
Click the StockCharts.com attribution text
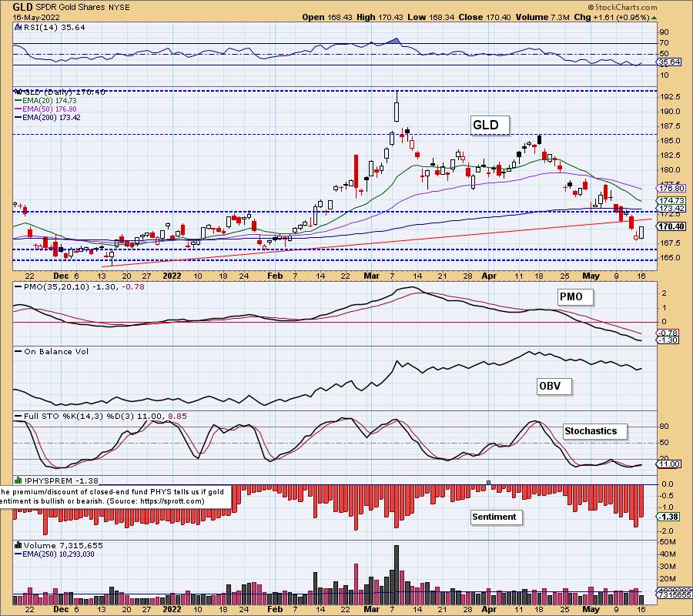[x=623, y=7]
